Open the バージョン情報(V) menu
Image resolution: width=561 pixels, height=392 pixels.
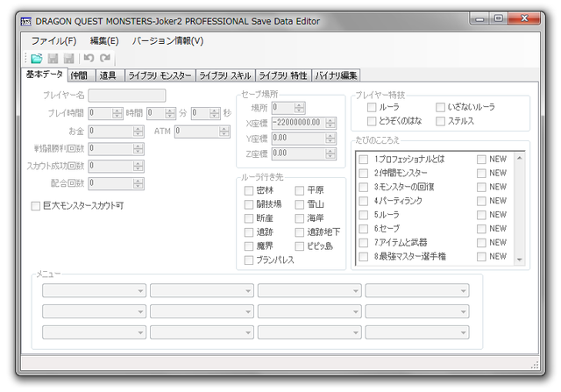point(167,41)
